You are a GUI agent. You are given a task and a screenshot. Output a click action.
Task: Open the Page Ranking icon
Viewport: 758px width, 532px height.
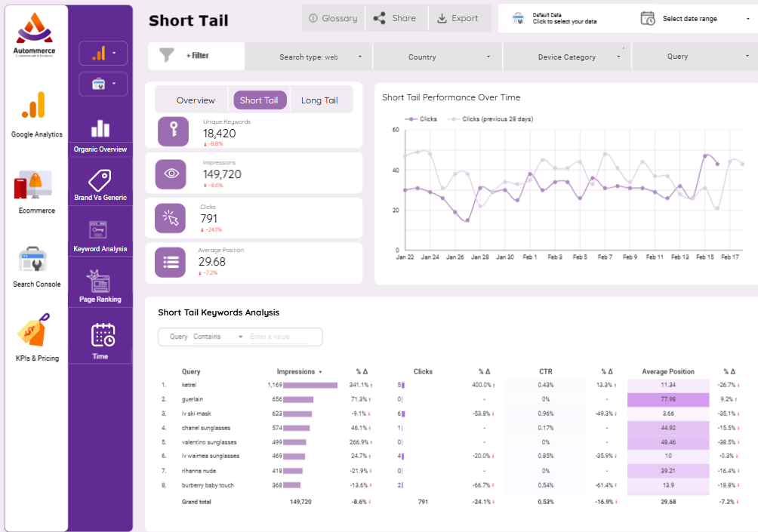(99, 281)
